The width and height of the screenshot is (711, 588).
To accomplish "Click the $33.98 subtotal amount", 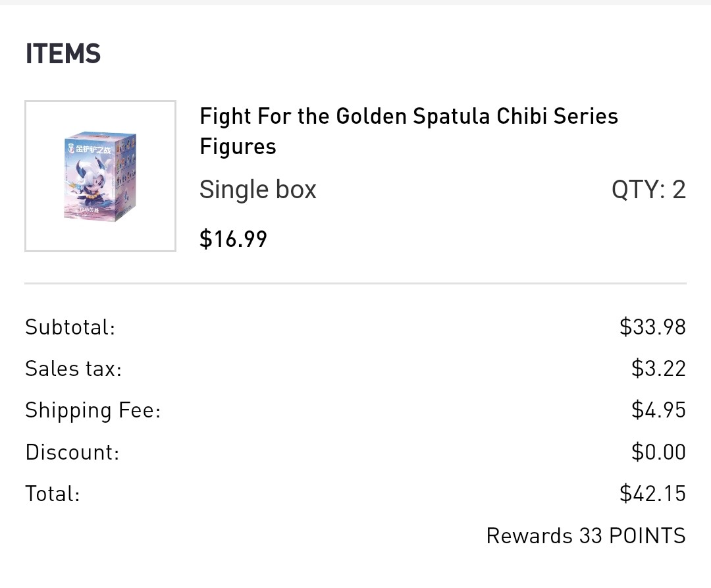I will [652, 327].
